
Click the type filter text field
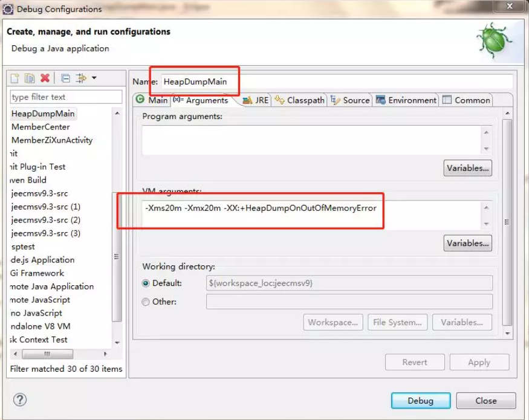(66, 97)
